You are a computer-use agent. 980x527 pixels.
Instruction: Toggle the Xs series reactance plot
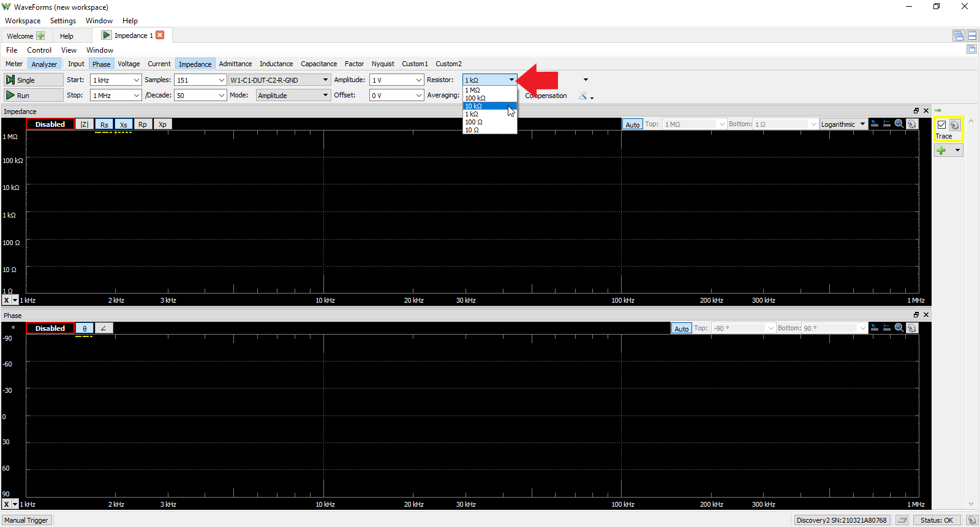tap(124, 124)
